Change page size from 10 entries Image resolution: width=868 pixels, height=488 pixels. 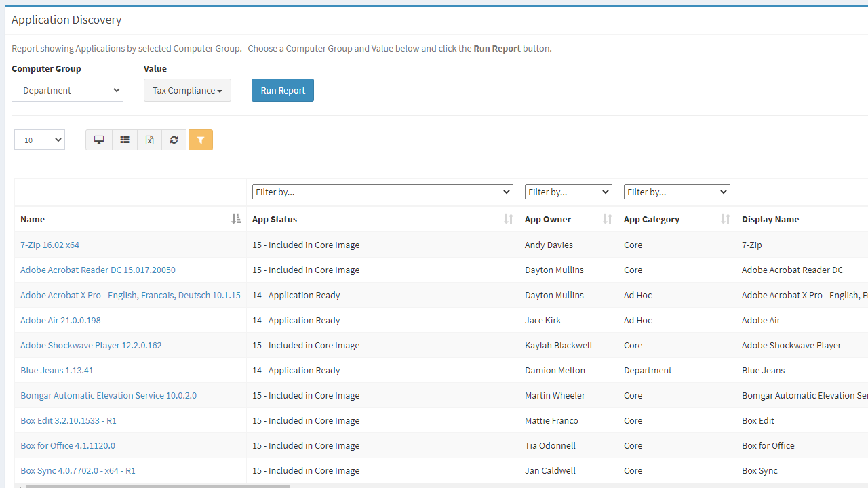click(39, 140)
